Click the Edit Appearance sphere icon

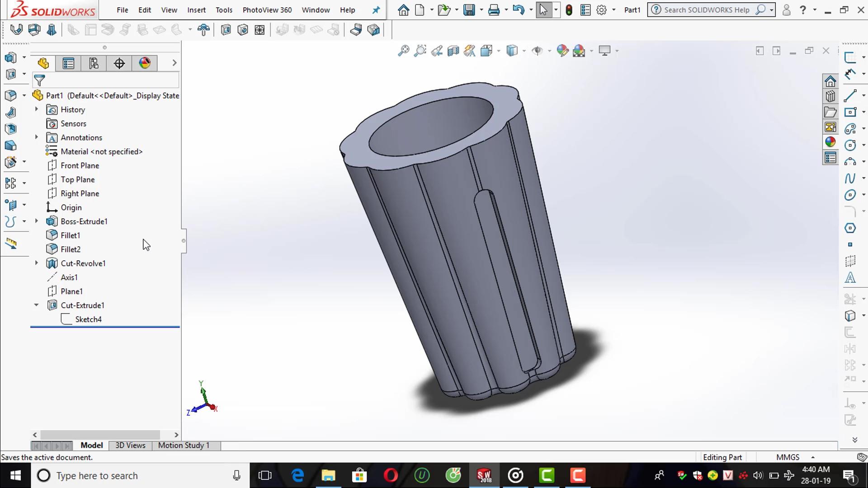coord(563,51)
